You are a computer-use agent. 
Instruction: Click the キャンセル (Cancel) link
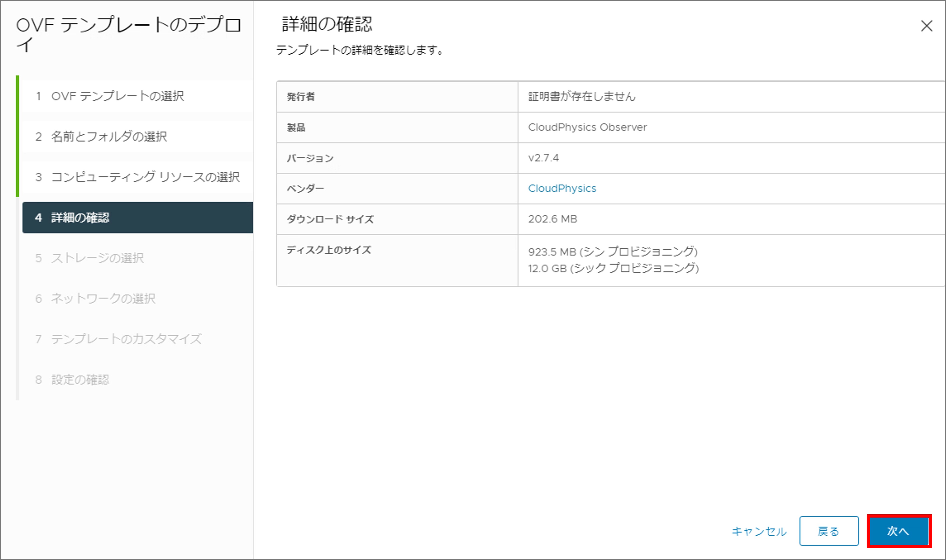click(x=759, y=531)
